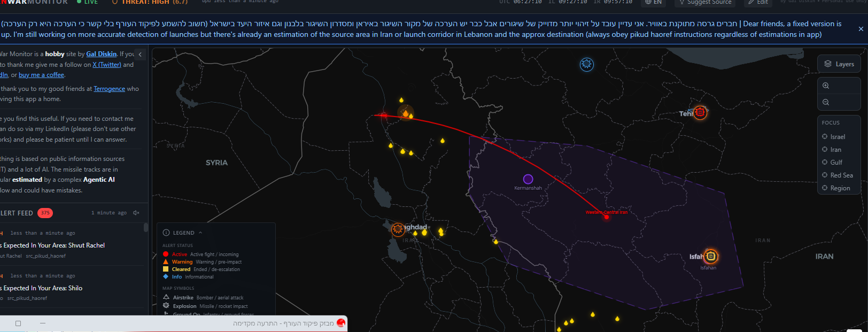Open the Gal Diskin link

coord(102,54)
